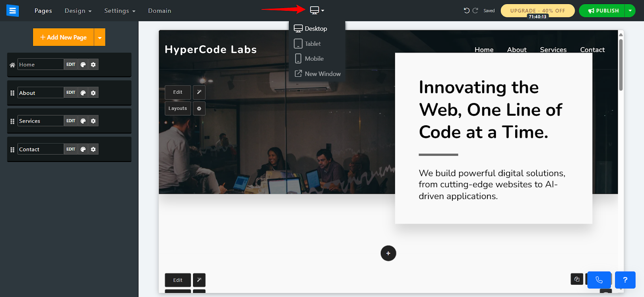The image size is (644, 297).
Task: Click the Saved status text
Action: coord(489,11)
